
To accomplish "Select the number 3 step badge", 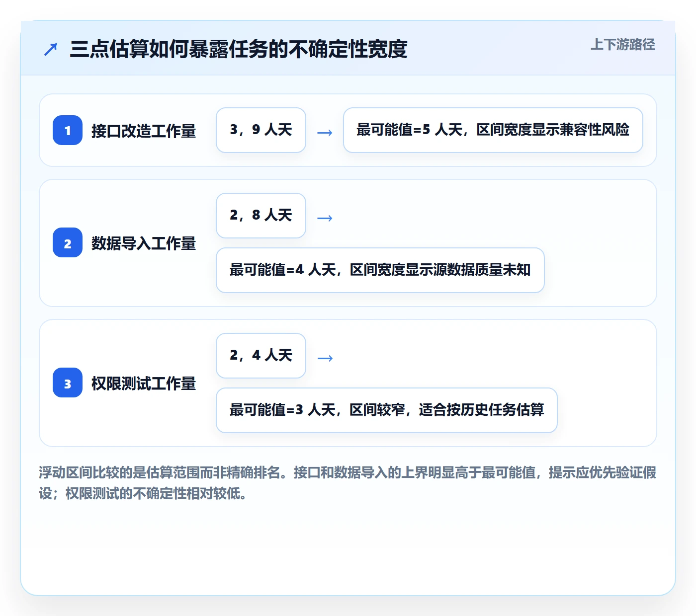I will (68, 383).
